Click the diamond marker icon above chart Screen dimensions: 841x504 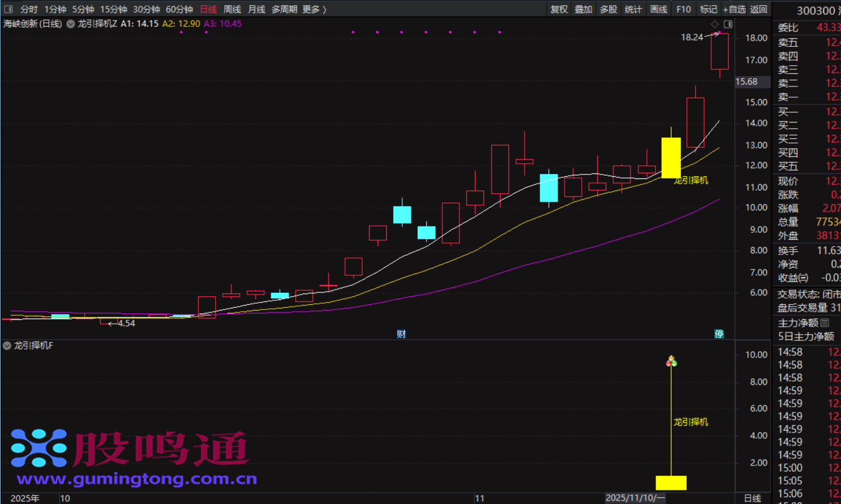(x=715, y=24)
